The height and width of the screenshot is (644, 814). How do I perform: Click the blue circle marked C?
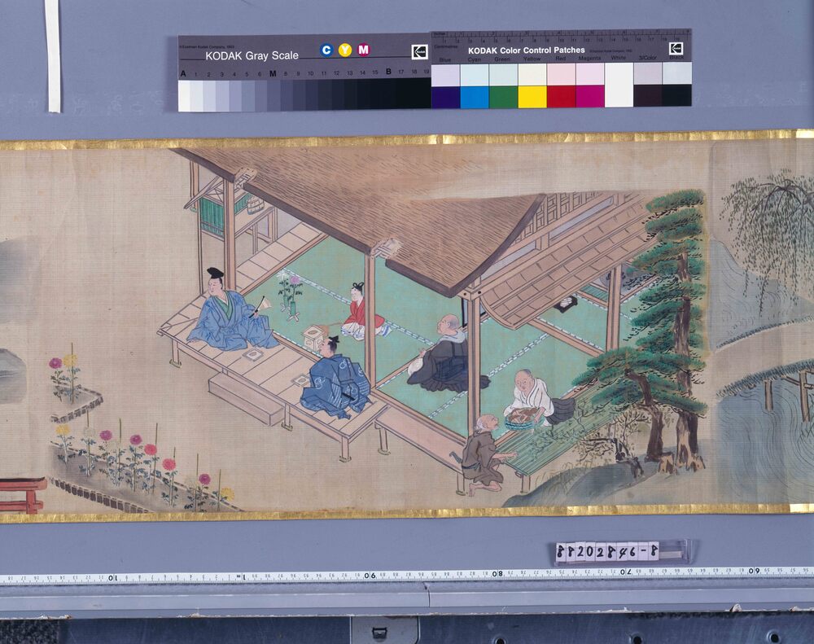326,50
